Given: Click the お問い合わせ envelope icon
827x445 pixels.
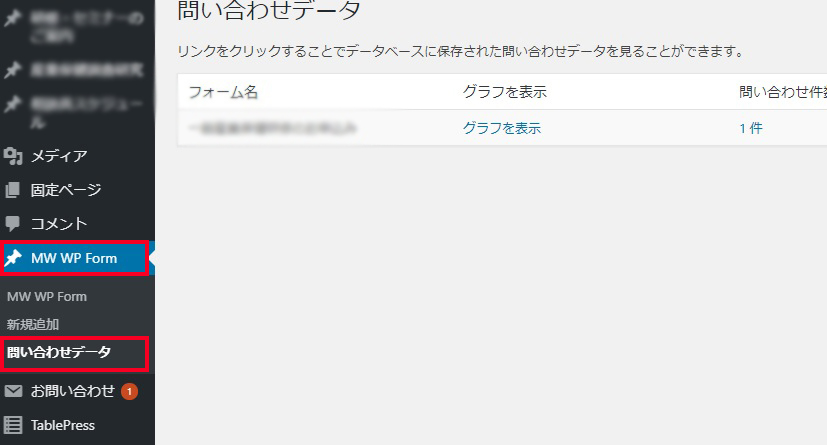Looking at the screenshot, I should pyautogui.click(x=13, y=391).
